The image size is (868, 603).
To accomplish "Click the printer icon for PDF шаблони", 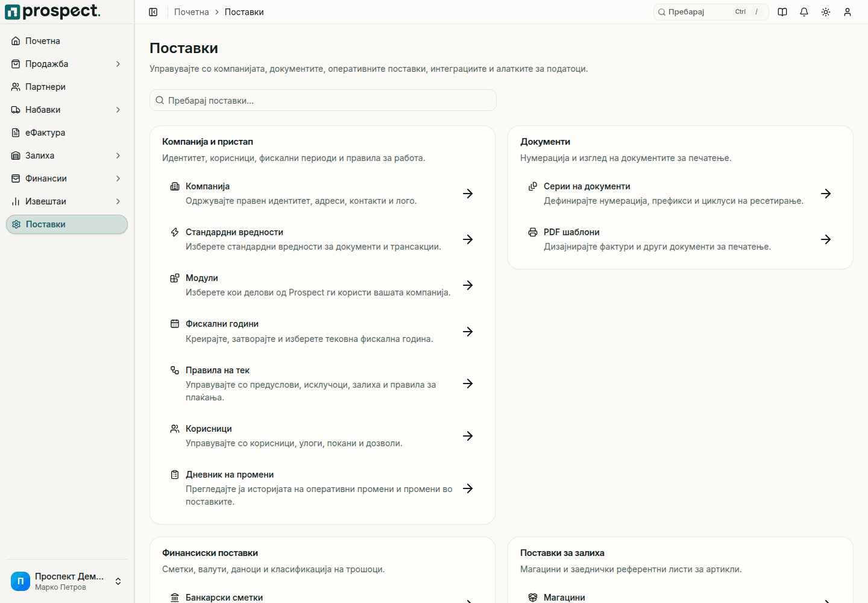I will click(x=533, y=232).
